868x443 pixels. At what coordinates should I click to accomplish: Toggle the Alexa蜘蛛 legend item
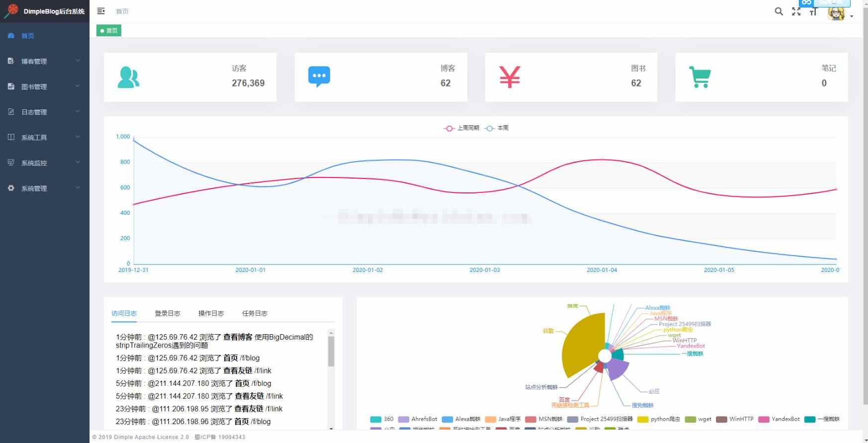click(461, 419)
